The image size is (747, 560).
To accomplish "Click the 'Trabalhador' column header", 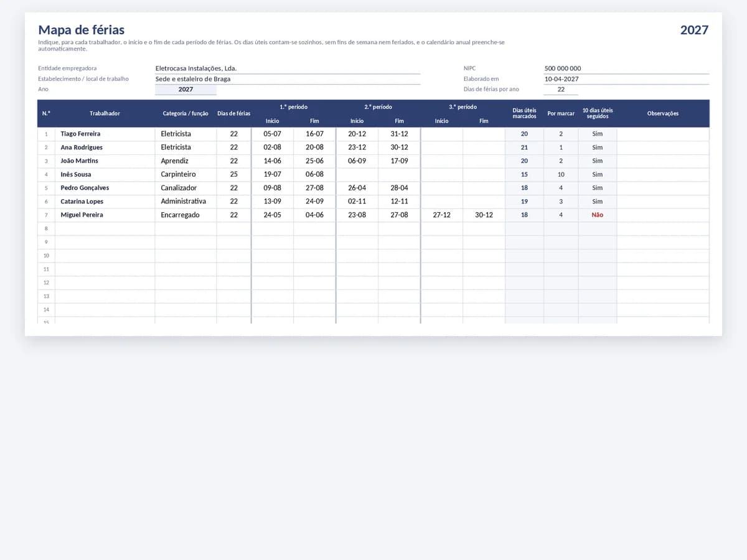I will click(105, 113).
